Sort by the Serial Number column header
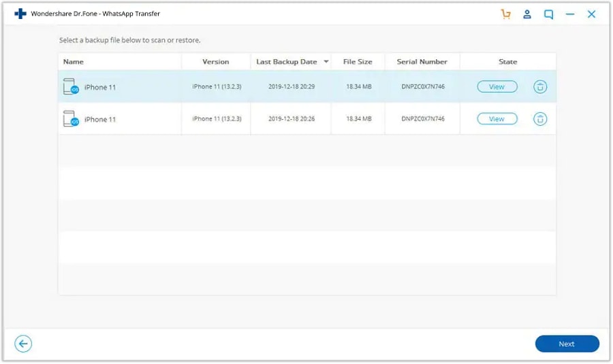Viewport: 613px width, 364px height. pos(422,62)
